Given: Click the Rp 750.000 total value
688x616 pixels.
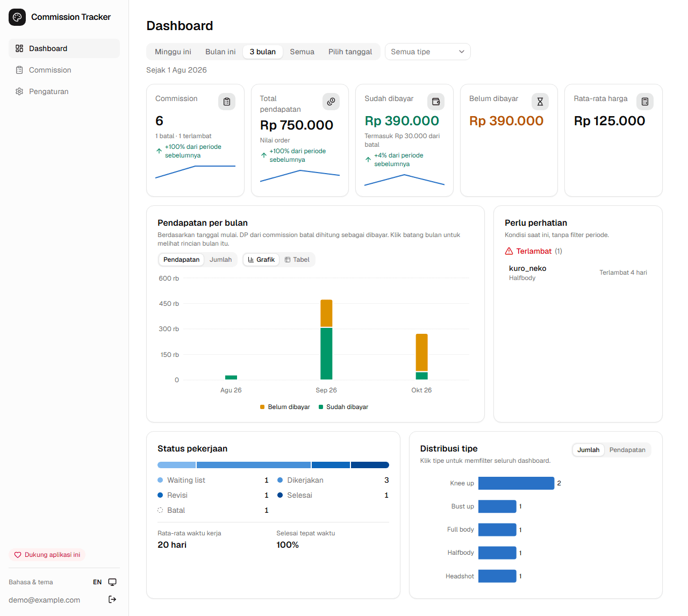Looking at the screenshot, I should point(297,125).
